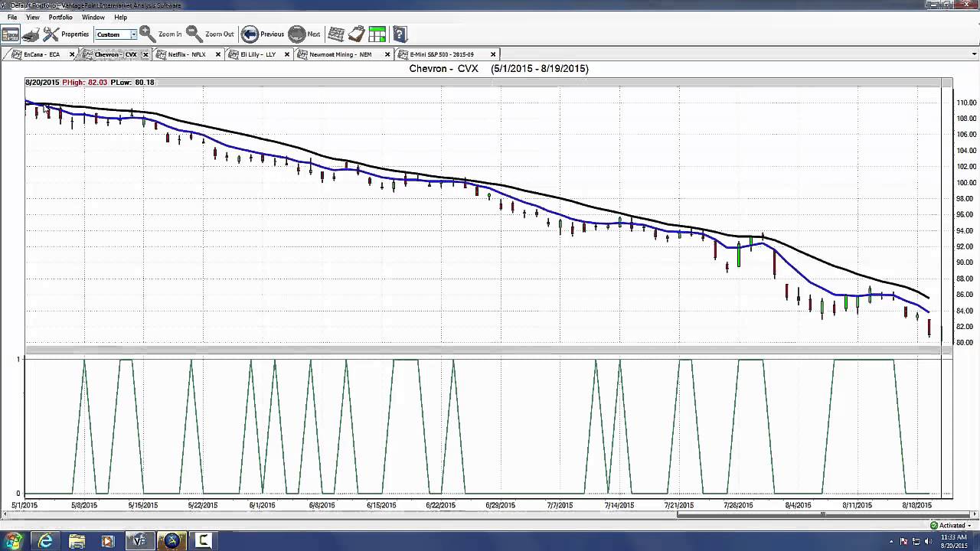
Task: Click the 7/14/2015 date axis label
Action: 619,505
